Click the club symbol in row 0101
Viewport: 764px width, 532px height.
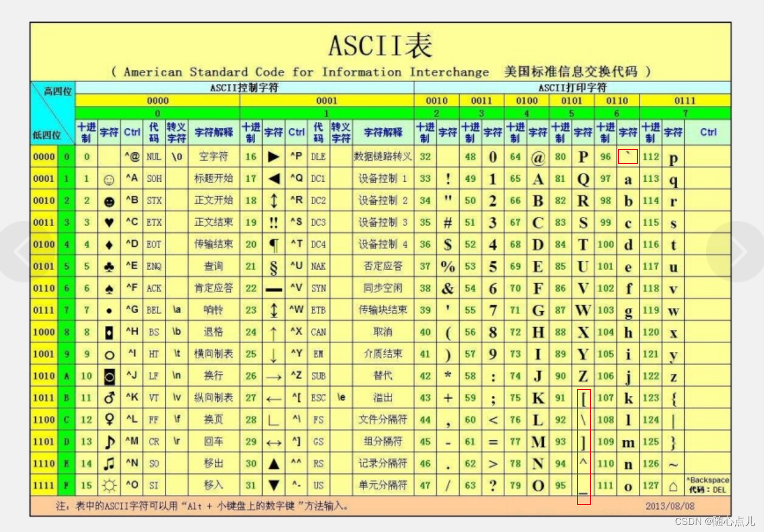109,267
